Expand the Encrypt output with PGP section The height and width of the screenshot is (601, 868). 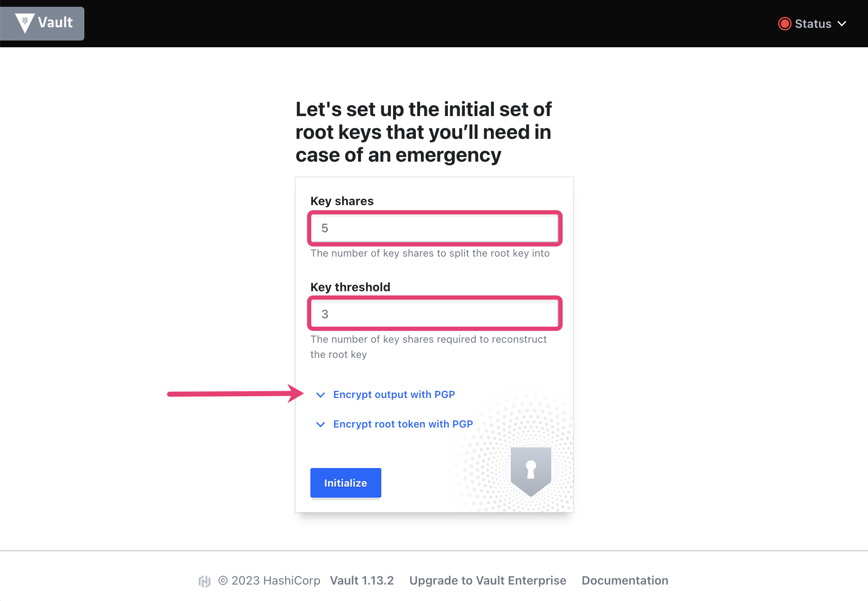[394, 395]
